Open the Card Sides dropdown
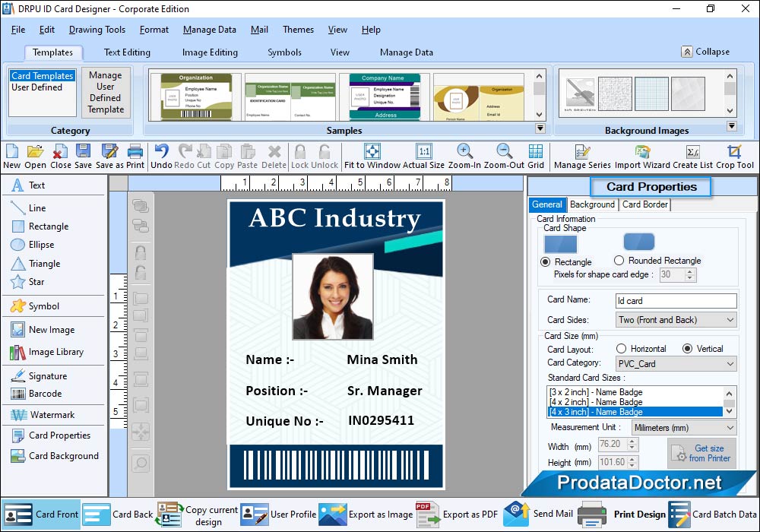The height and width of the screenshot is (532, 760). [676, 320]
